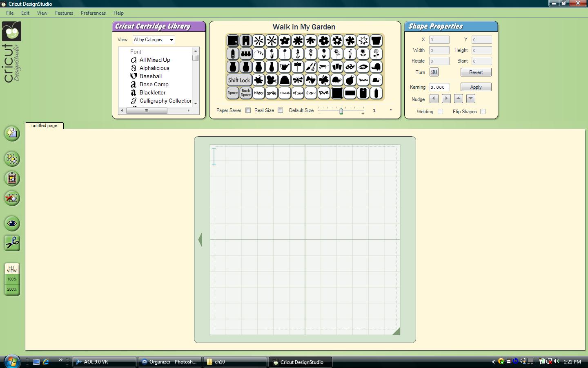The image size is (588, 368).
Task: Click the Cricut DesignStudio bug logo
Action: tap(11, 31)
